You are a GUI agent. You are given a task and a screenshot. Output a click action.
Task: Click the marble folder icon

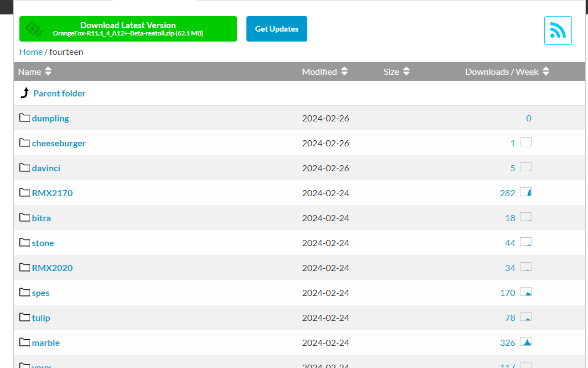pyautogui.click(x=25, y=342)
